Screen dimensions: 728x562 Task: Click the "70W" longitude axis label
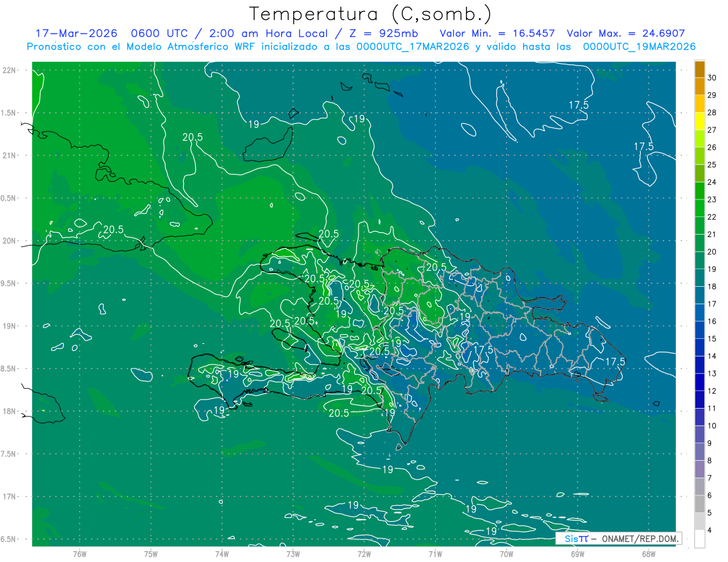pos(506,554)
